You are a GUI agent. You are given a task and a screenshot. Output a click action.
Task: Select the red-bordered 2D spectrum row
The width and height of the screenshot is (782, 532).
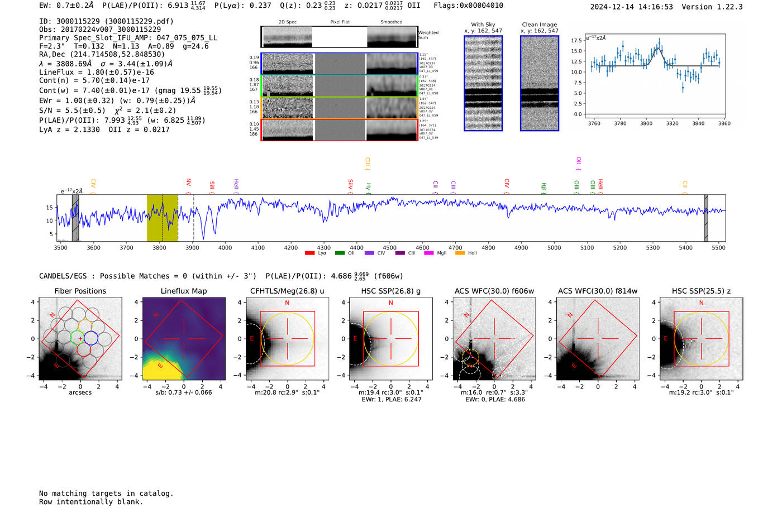click(339, 130)
